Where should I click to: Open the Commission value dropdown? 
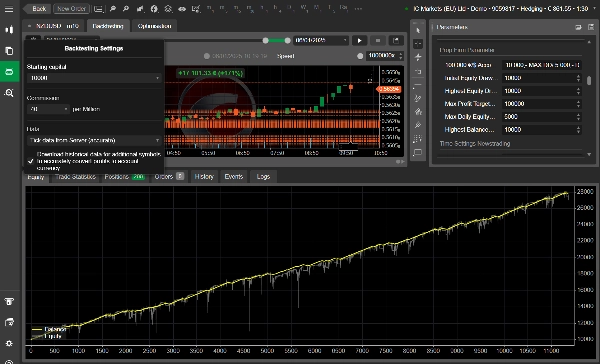(x=48, y=109)
